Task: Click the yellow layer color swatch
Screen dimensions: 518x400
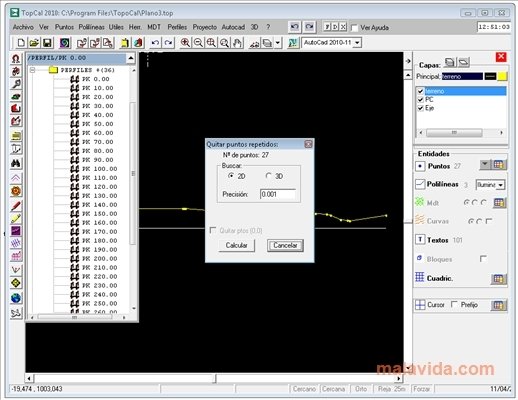Action: [x=502, y=76]
